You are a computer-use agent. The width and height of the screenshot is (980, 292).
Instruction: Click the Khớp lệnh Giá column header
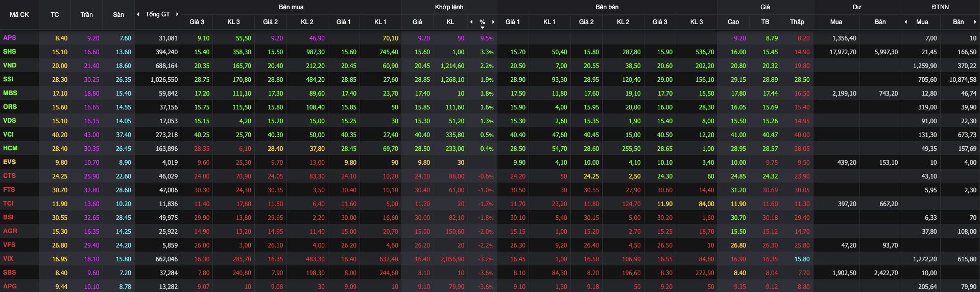coord(417,22)
